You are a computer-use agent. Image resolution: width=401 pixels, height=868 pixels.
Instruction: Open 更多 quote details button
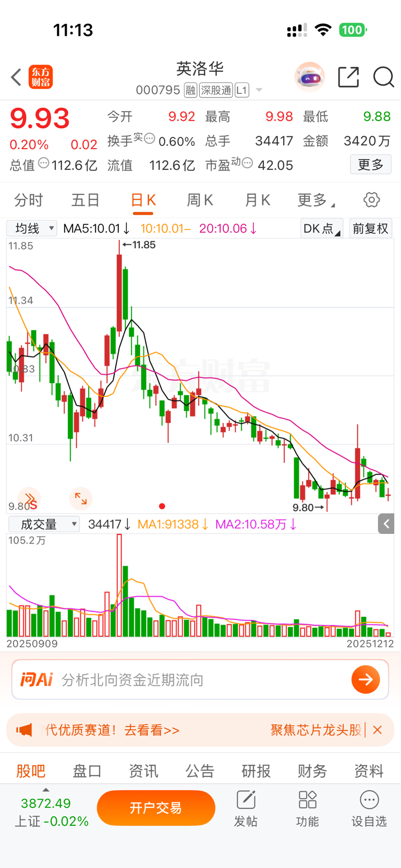tap(371, 165)
